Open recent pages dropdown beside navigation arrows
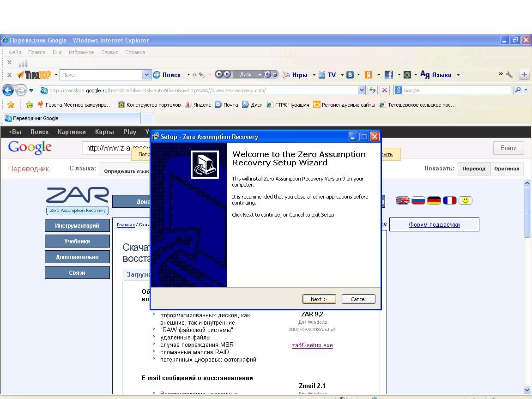The height and width of the screenshot is (399, 532). point(31,91)
